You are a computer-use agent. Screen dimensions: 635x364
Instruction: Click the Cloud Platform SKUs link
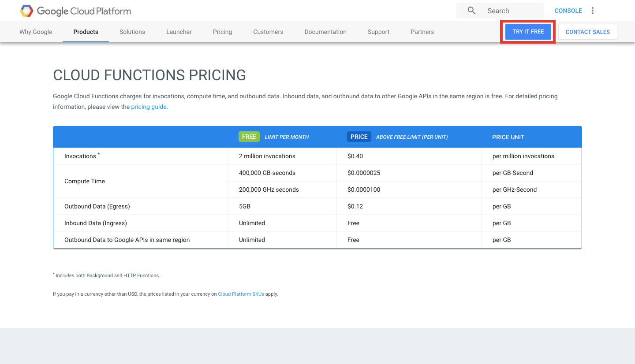[241, 294]
